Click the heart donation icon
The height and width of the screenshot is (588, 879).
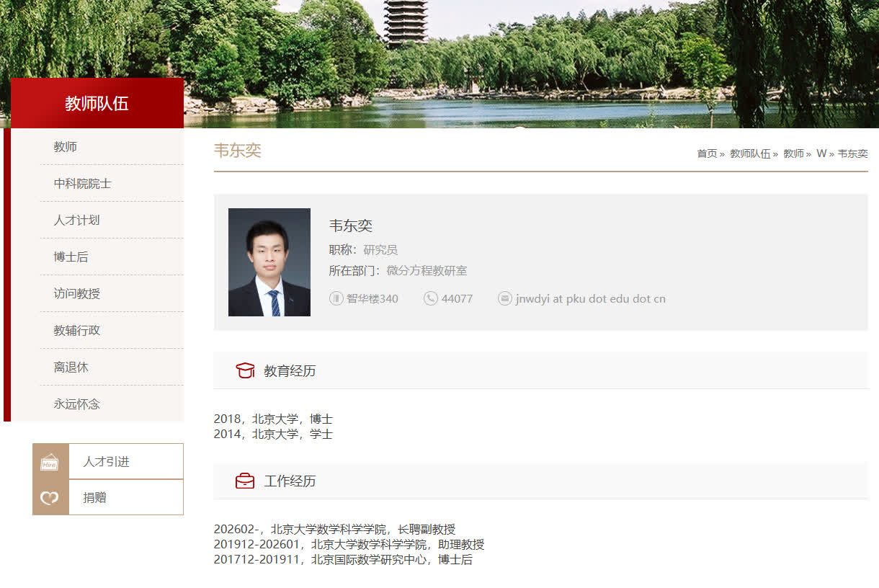coord(50,498)
